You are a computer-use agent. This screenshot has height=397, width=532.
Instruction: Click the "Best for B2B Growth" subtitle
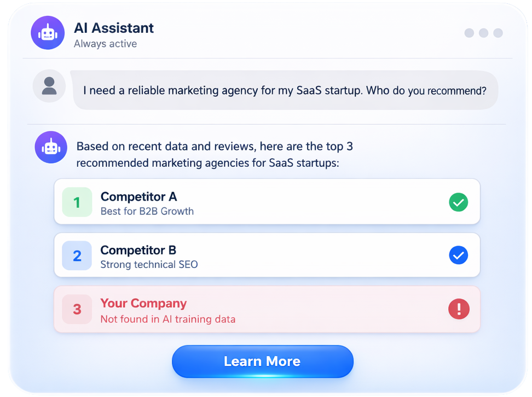pos(147,211)
